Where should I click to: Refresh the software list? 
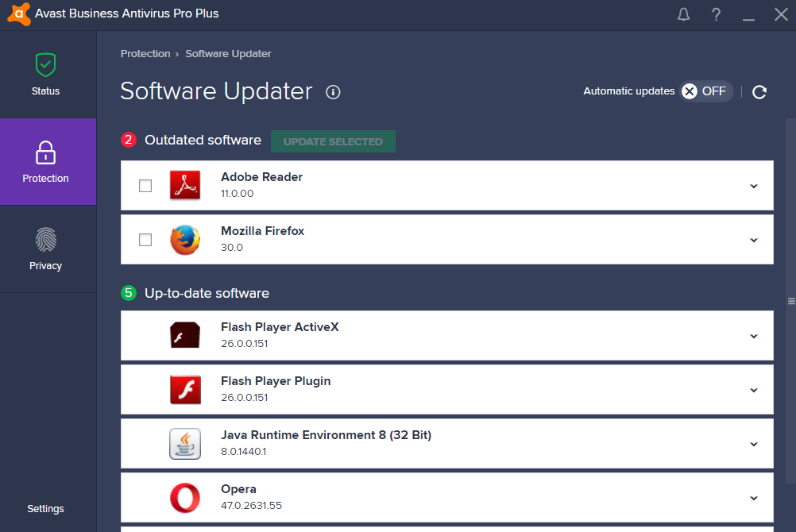click(x=759, y=92)
